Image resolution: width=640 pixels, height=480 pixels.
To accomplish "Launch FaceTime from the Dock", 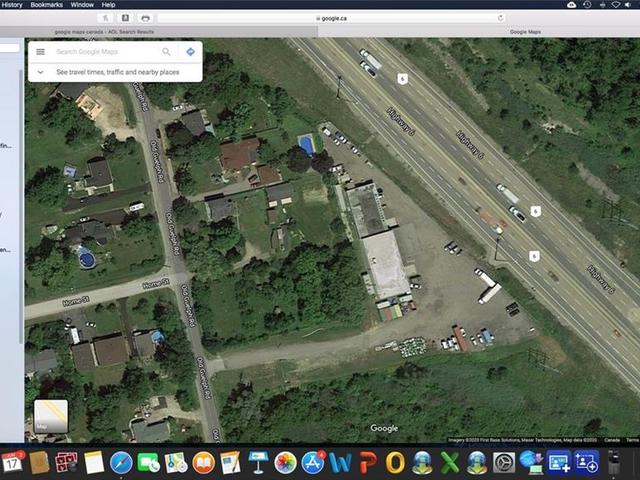I will coord(149,463).
